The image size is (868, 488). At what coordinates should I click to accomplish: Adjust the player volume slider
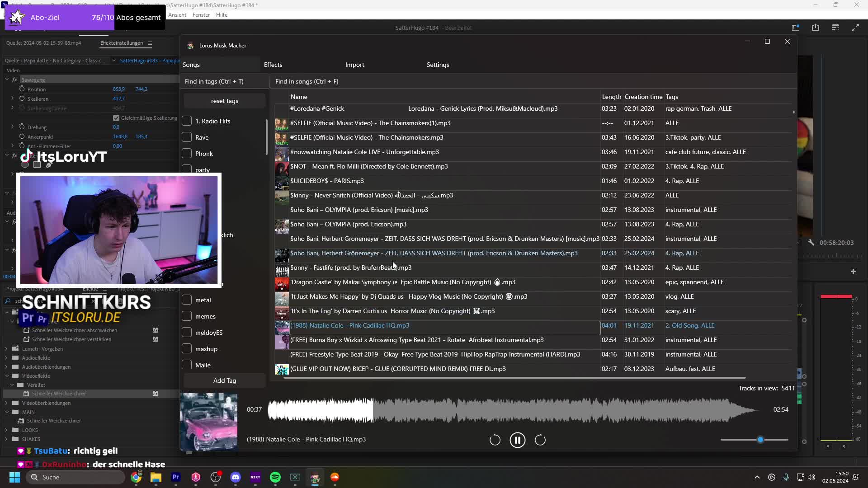755,440
